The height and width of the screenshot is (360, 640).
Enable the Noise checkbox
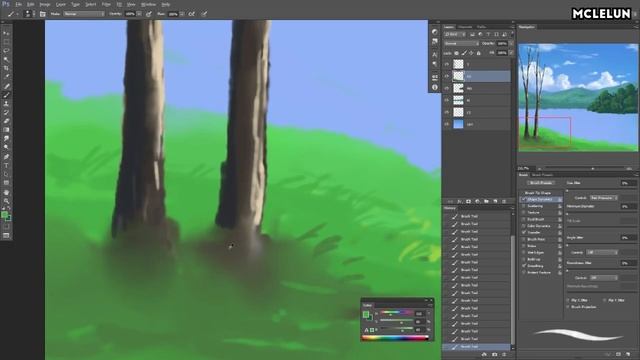click(524, 246)
